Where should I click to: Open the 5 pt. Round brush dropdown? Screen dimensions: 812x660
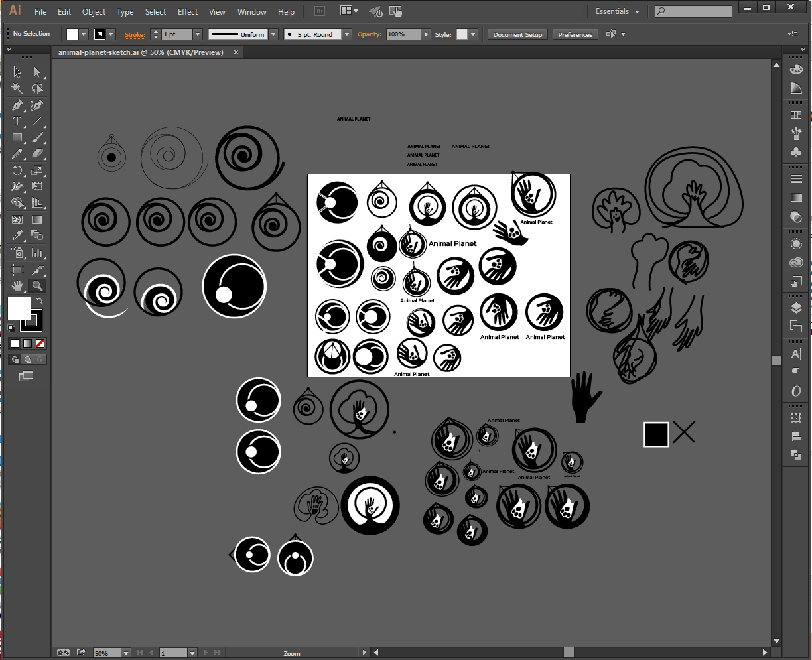(347, 34)
